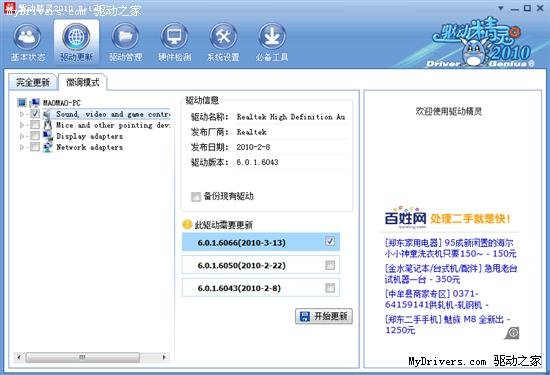Expand the Mice and other pointing devices node
The width and height of the screenshot is (550, 375).
[x=22, y=125]
